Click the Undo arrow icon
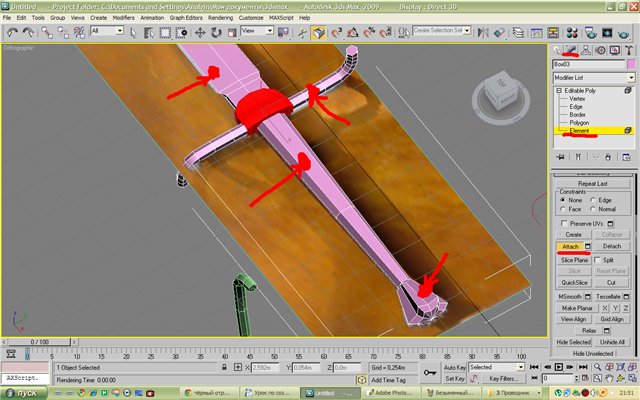Viewport: 640px width, 400px height. (x=12, y=32)
